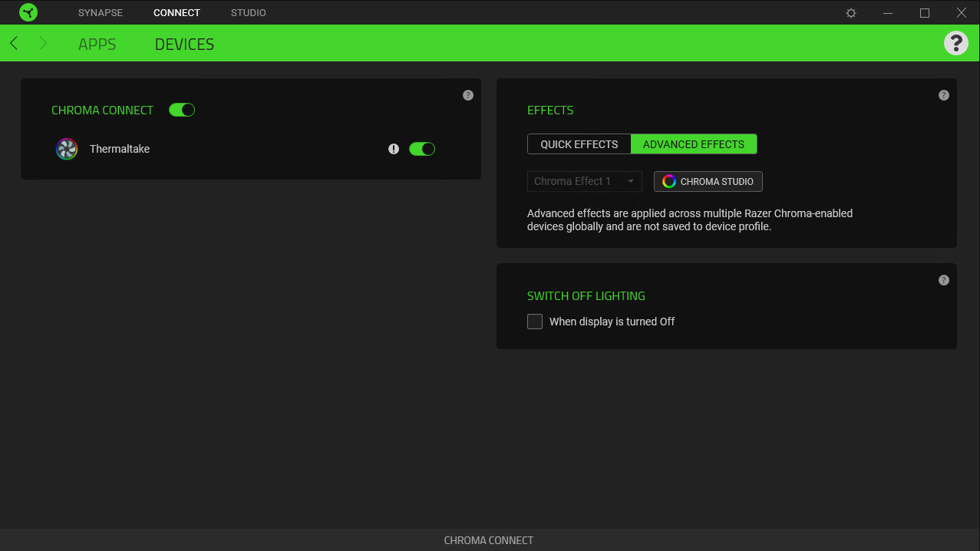Open settings via the gear icon
Viewport: 980px width, 551px height.
point(851,13)
